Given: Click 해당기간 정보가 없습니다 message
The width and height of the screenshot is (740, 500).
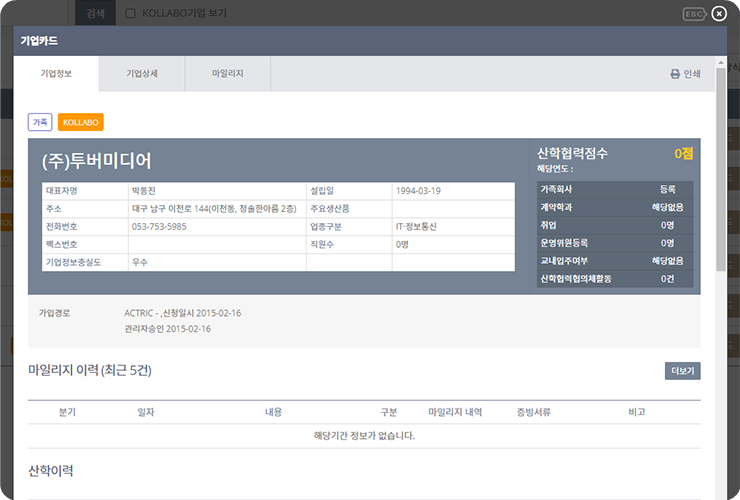Looking at the screenshot, I should [364, 436].
